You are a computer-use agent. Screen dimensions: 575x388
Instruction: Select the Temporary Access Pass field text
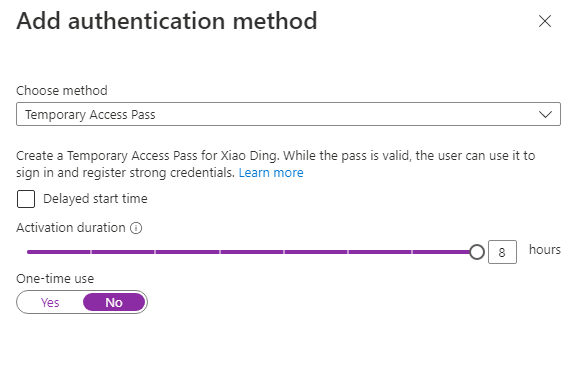pos(90,115)
